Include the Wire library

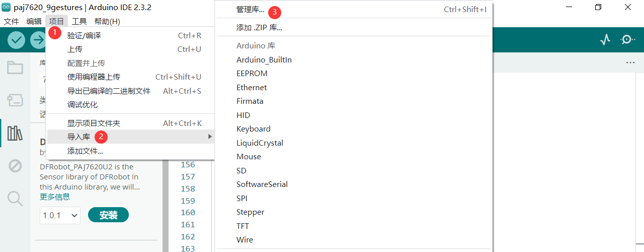point(354,239)
